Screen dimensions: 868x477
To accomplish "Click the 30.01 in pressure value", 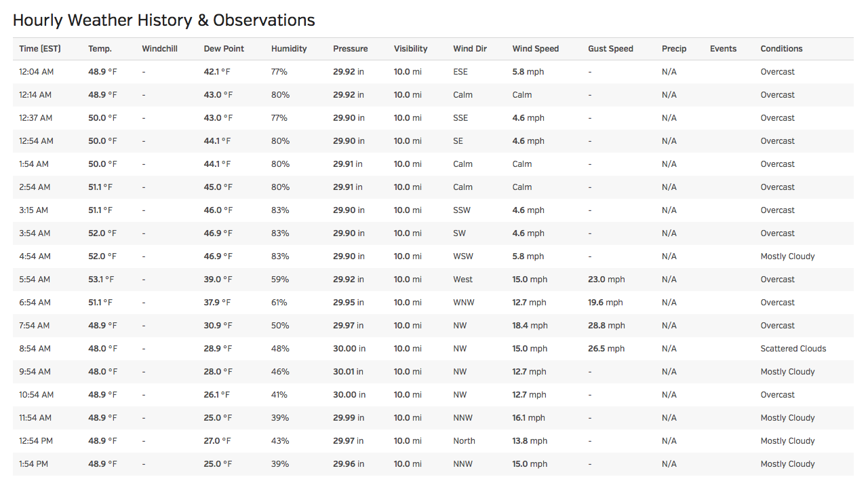I will [x=348, y=372].
